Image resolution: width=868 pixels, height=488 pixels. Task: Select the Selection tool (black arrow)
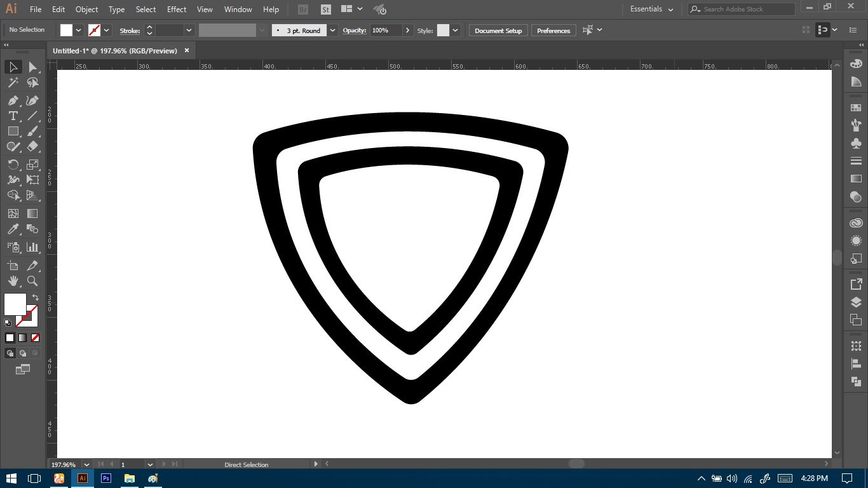(x=13, y=67)
